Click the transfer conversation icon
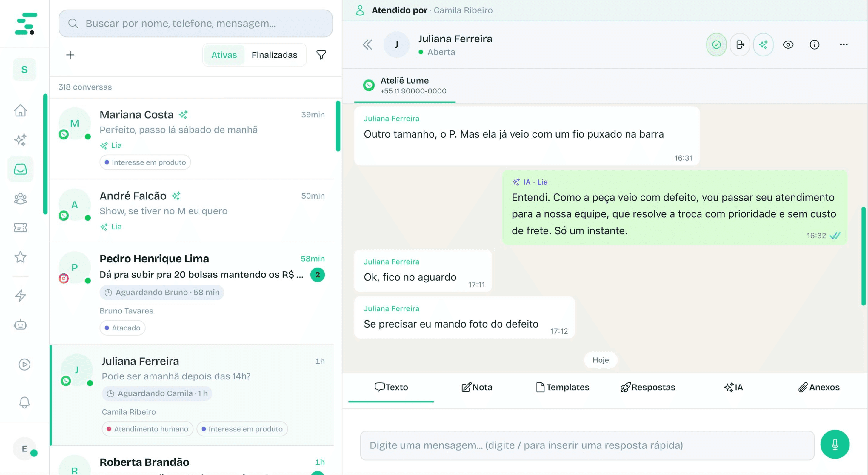Screen dimensions: 868x475 pyautogui.click(x=740, y=44)
